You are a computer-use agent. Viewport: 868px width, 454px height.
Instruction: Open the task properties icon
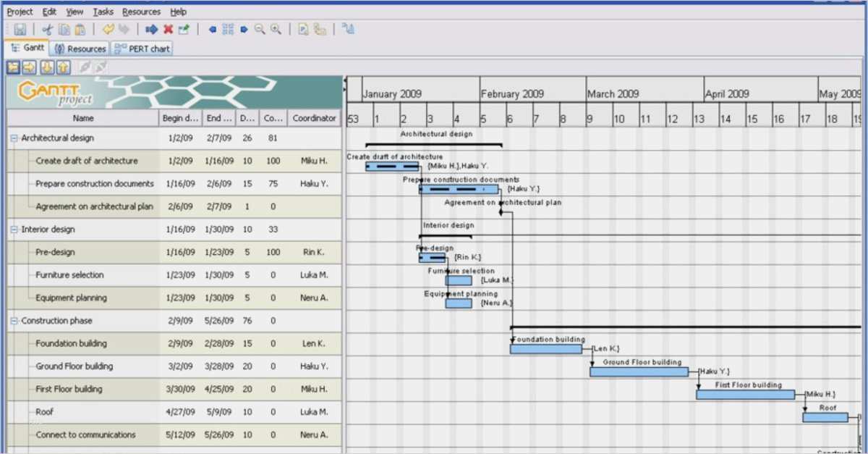coord(184,30)
